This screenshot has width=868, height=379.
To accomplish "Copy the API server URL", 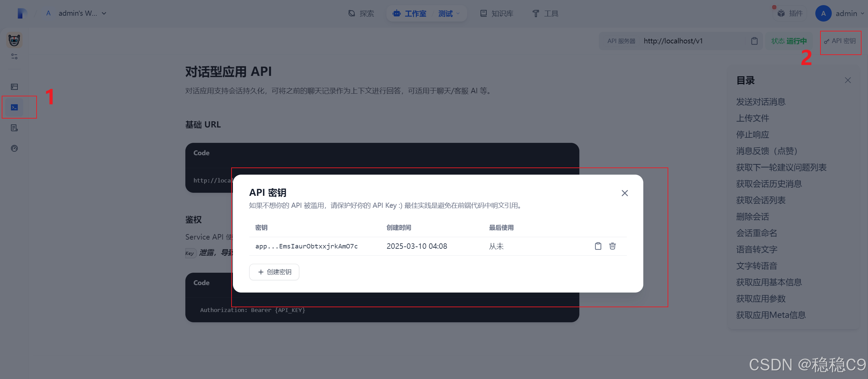I will tap(754, 41).
